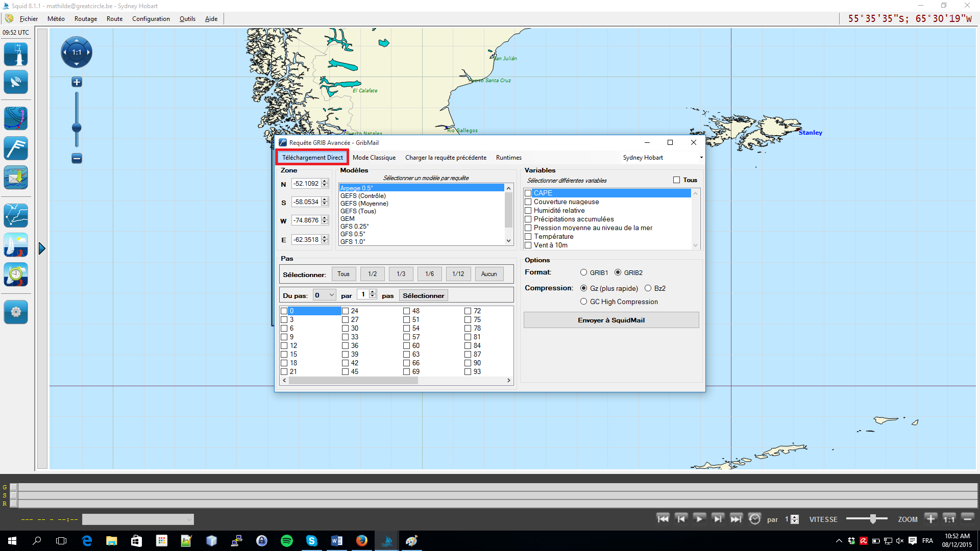980x551 pixels.
Task: Select the wind barb icon in sidebar
Action: [x=16, y=148]
